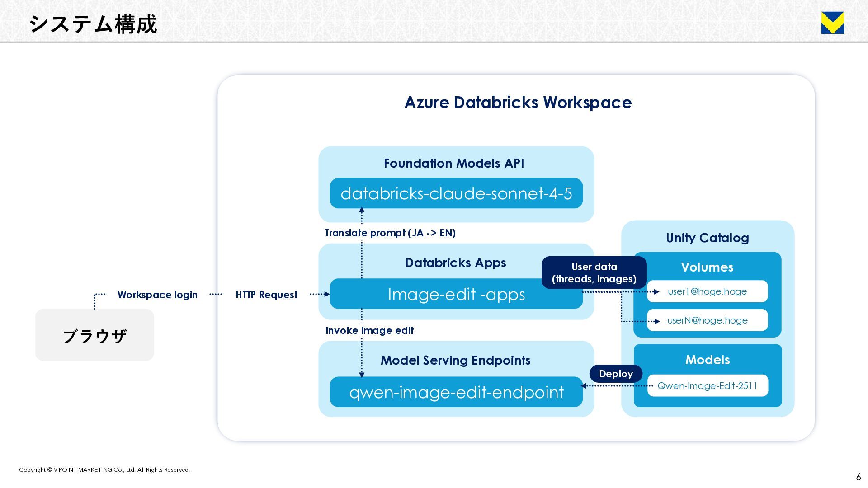Click the Unity Catalog heading
Image resolution: width=868 pixels, height=488 pixels.
coord(707,238)
